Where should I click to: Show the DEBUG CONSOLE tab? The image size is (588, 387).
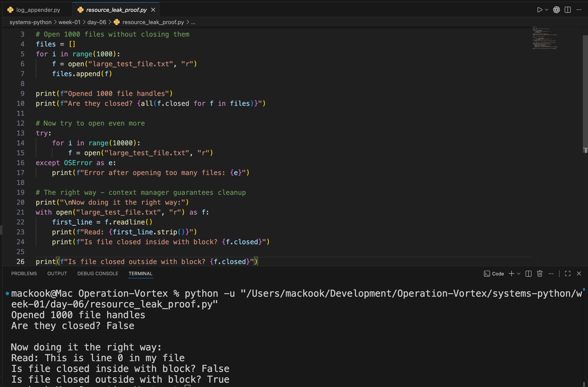[98, 273]
